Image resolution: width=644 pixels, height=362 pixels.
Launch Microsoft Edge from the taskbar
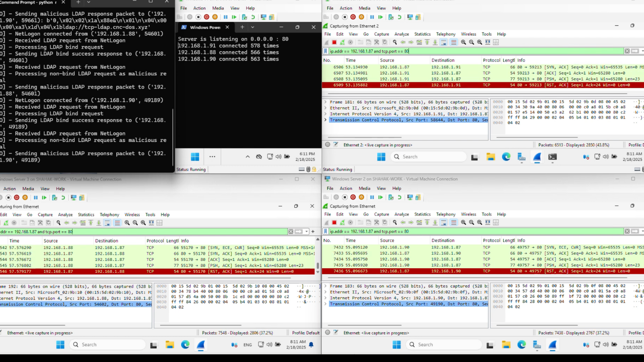pyautogui.click(x=522, y=345)
